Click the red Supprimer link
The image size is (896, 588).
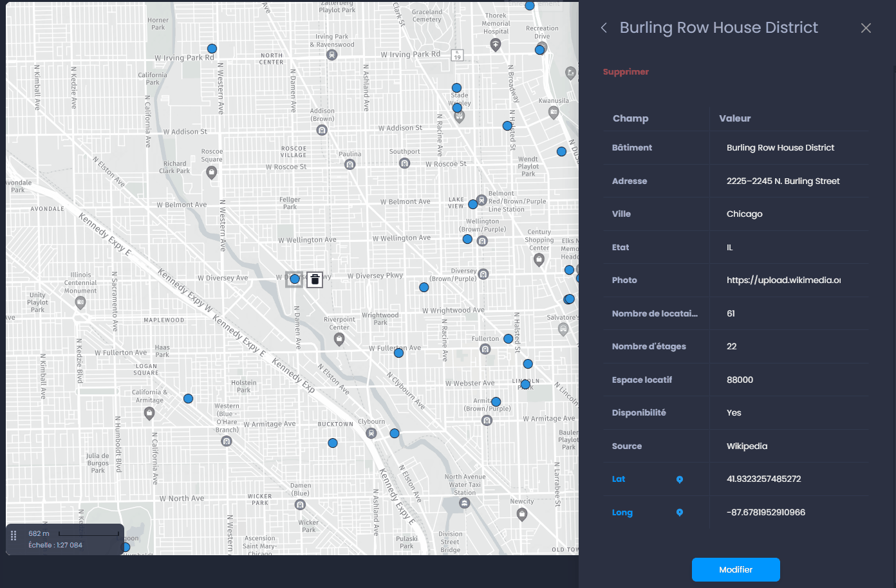(x=626, y=71)
